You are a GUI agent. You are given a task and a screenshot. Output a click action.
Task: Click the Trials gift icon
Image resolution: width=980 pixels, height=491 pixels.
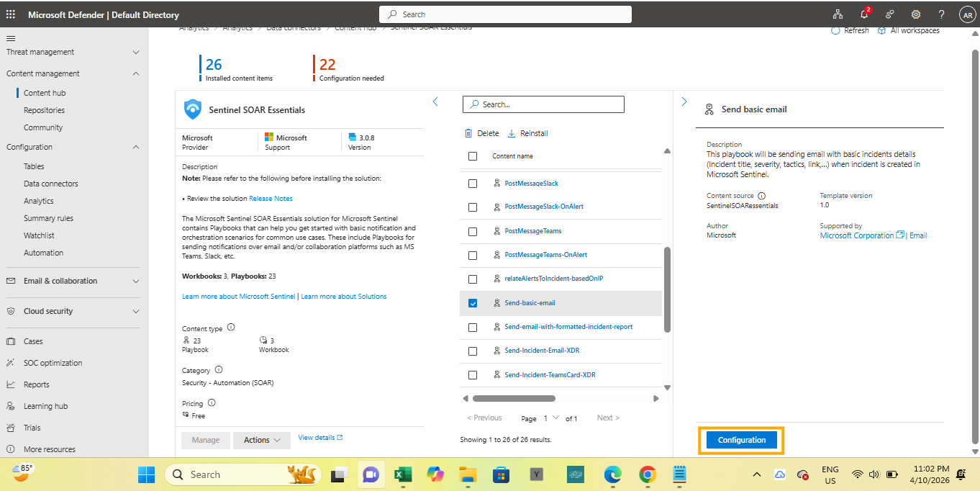click(x=11, y=428)
